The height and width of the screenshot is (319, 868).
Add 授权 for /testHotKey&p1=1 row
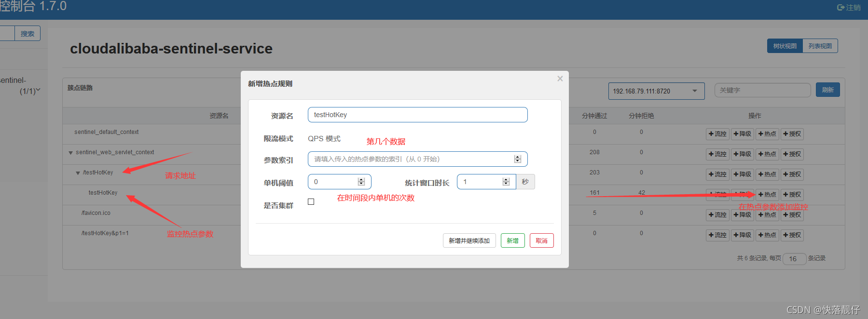[x=792, y=235]
